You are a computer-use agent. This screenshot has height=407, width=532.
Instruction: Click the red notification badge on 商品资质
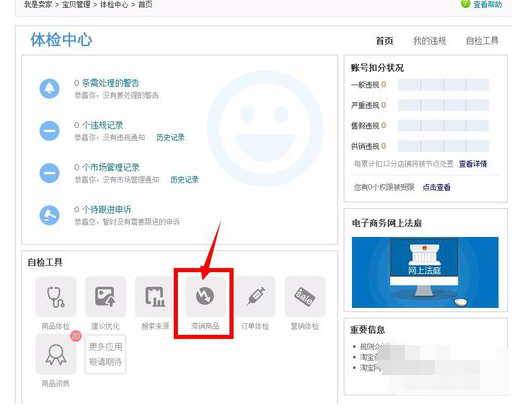click(76, 336)
